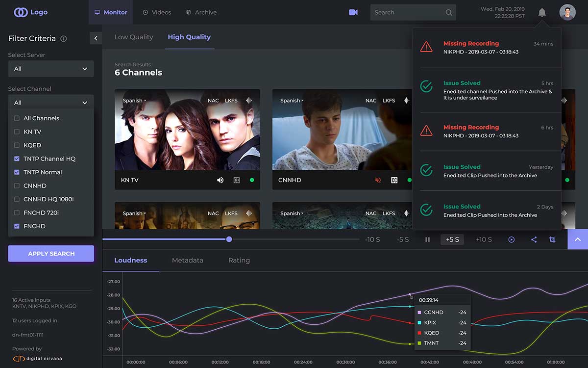Screen dimensions: 588x368
Task: Share the current clip
Action: (534, 239)
